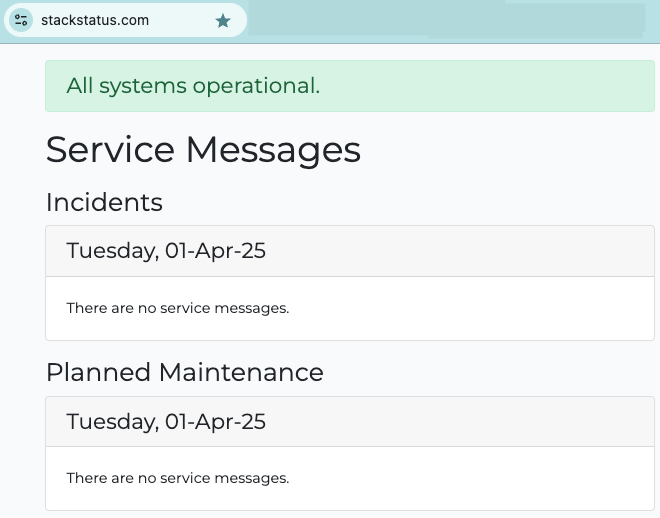Click no service messages text under Planned Maintenance

tap(178, 478)
